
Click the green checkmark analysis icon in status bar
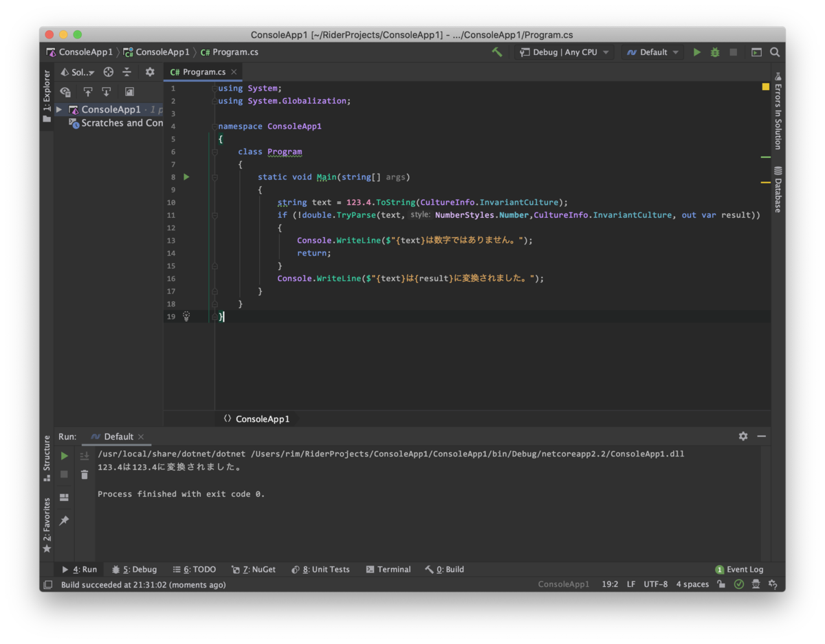pos(739,585)
